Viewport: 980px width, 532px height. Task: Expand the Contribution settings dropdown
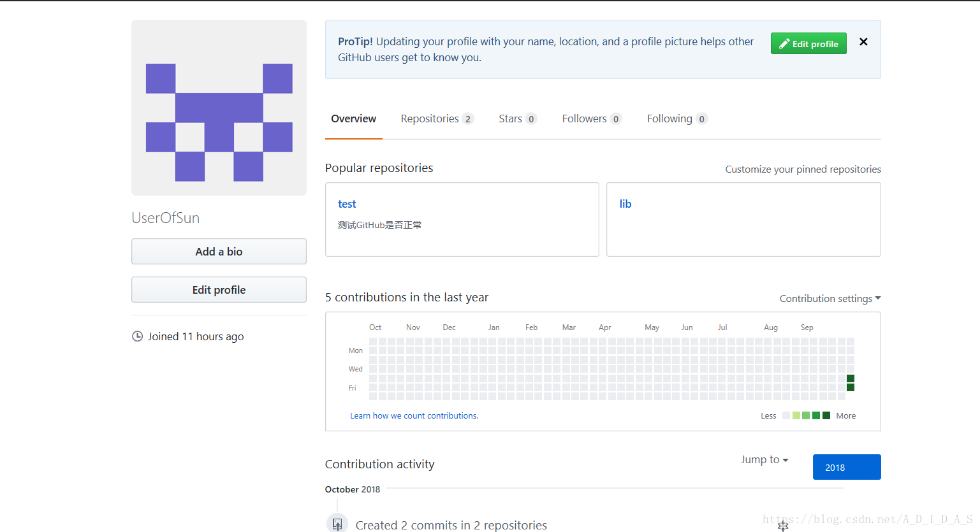click(x=830, y=299)
